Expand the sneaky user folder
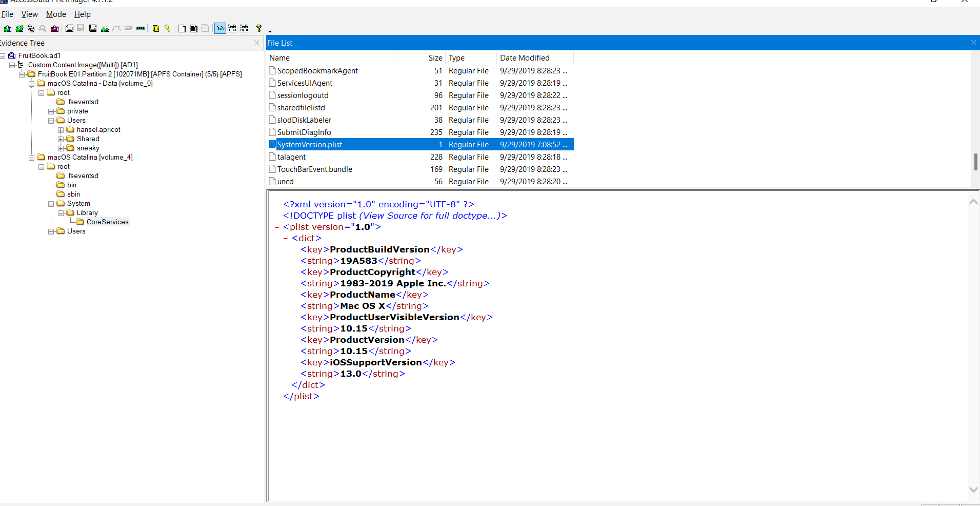This screenshot has height=506, width=980. click(x=61, y=148)
